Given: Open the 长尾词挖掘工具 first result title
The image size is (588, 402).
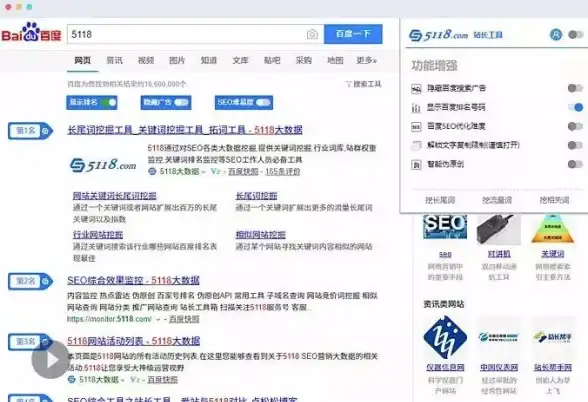Looking at the screenshot, I should click(x=185, y=130).
